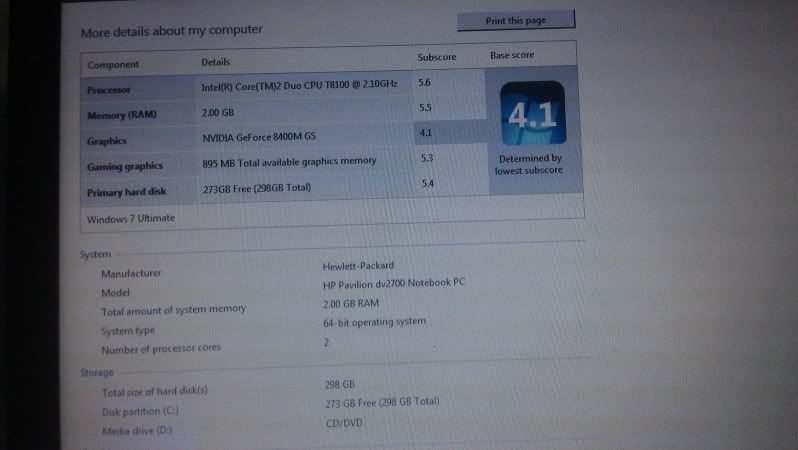The width and height of the screenshot is (798, 450).
Task: Click the CD/DVD value
Action: click(x=344, y=423)
